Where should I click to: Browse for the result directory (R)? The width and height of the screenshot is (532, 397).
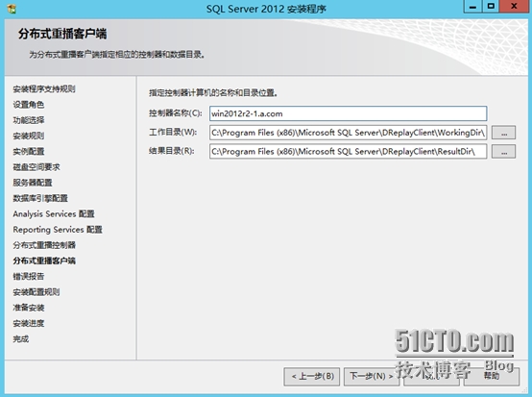504,152
